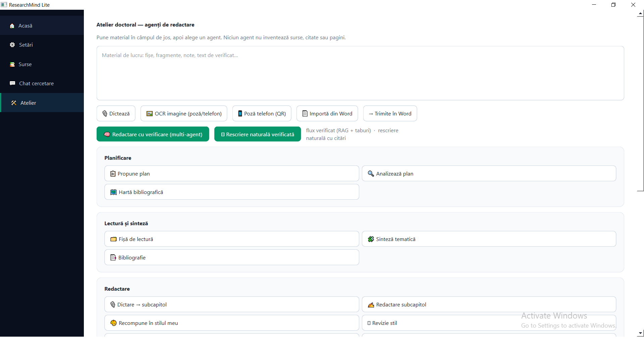Open the Acasă home sidebar item
The width and height of the screenshot is (644, 340).
click(42, 26)
